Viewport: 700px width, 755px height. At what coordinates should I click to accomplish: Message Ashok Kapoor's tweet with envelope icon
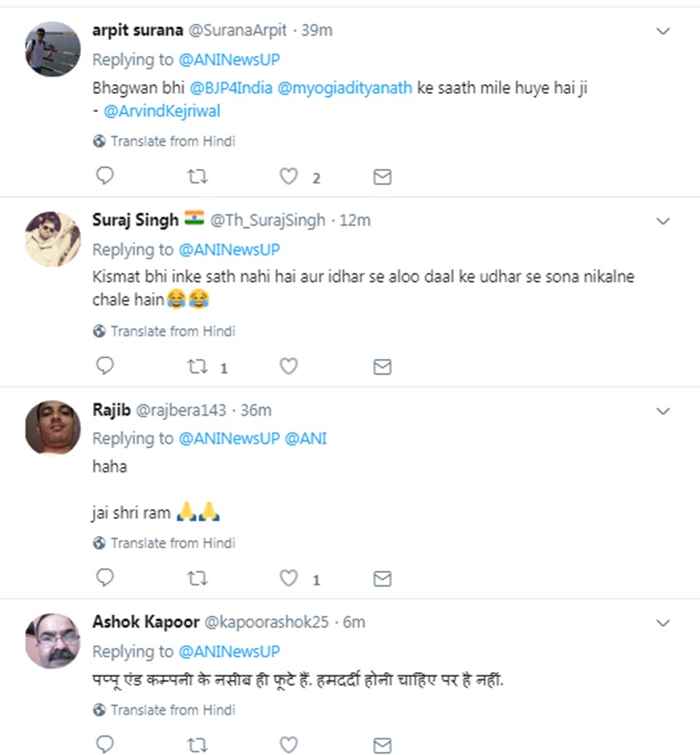pos(382,745)
